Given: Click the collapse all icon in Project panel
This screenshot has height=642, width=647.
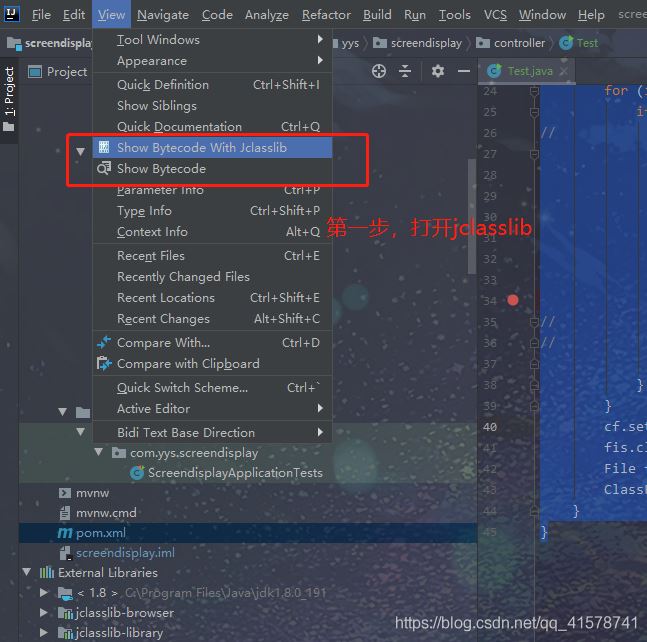Looking at the screenshot, I should click(x=405, y=71).
